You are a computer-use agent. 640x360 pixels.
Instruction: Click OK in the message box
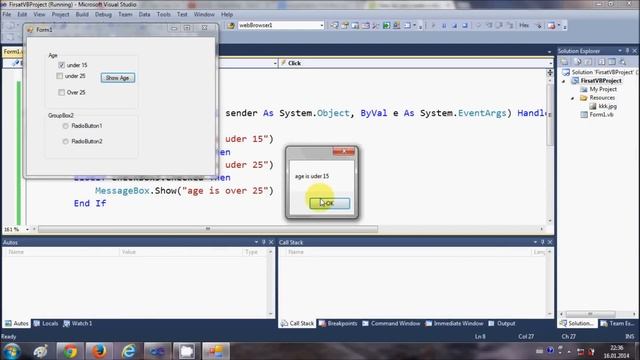click(x=329, y=203)
